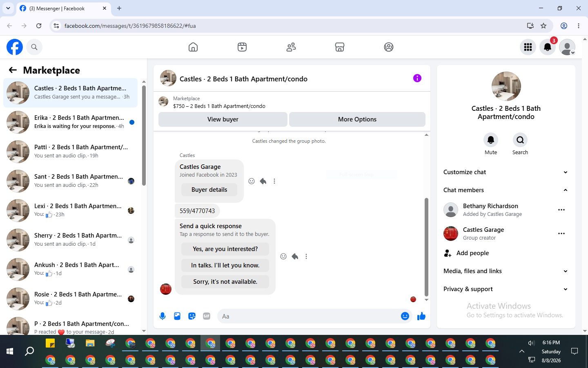Image resolution: width=588 pixels, height=368 pixels.
Task: Click the chat header listing thumbnail
Action: click(x=168, y=78)
